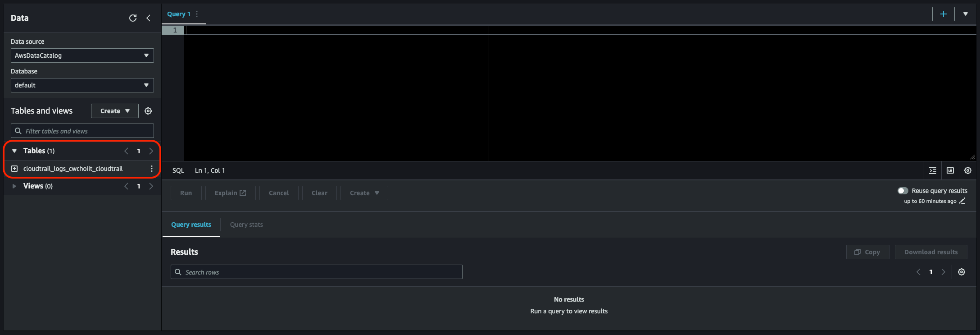Click the Clear button
The image size is (980, 335).
[319, 193]
